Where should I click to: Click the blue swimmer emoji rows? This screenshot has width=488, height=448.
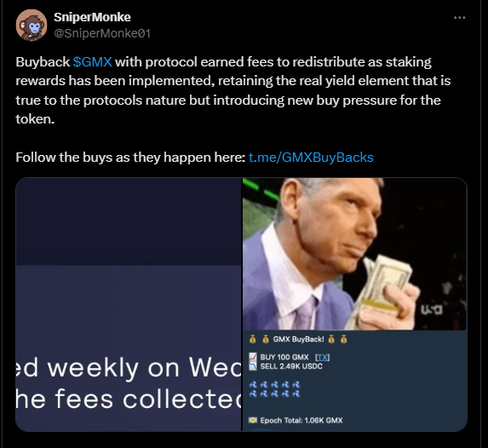pos(274,389)
